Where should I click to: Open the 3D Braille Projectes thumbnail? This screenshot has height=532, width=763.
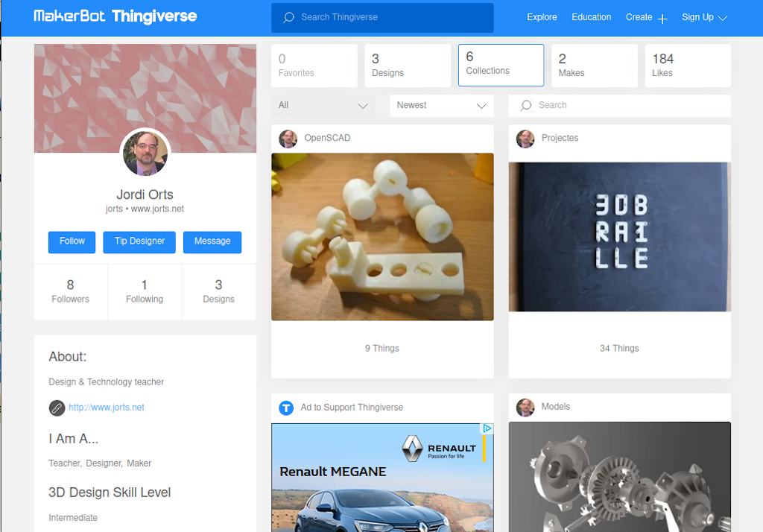point(620,237)
